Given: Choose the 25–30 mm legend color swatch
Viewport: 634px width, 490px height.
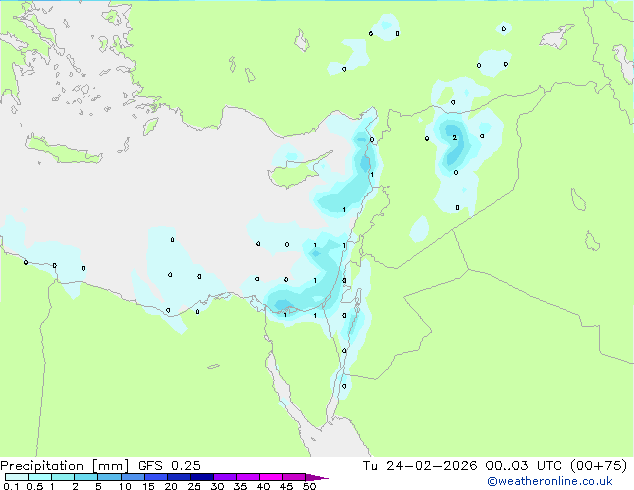Looking at the screenshot, I should click(202, 477).
